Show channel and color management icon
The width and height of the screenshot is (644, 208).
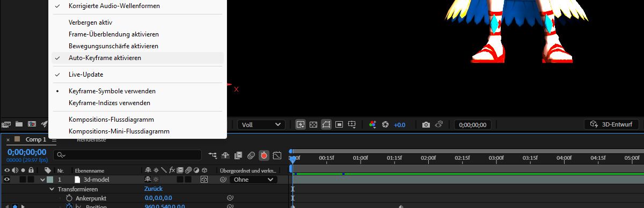(372, 124)
